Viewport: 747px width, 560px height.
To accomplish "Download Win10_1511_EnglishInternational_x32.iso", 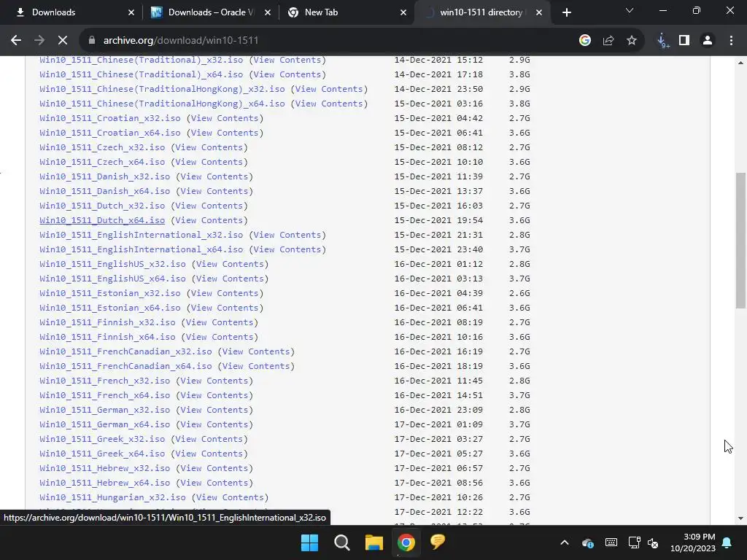I will (141, 235).
